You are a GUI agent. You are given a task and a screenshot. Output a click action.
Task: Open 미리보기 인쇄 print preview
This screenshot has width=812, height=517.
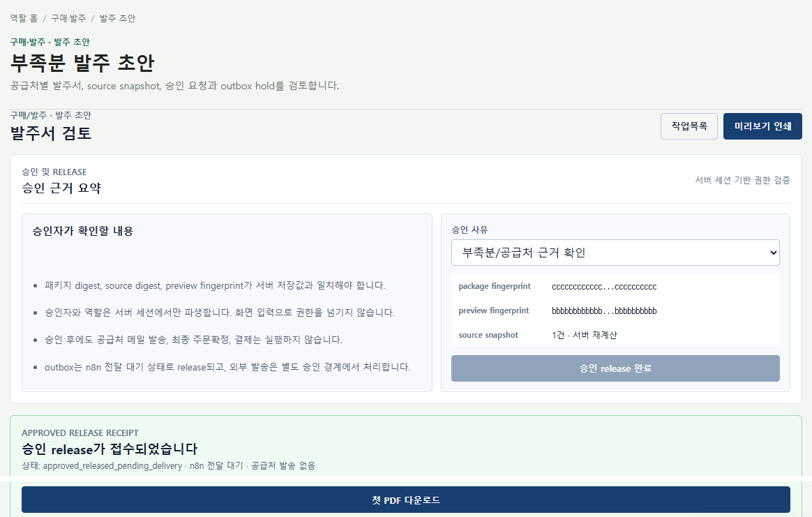click(x=762, y=126)
